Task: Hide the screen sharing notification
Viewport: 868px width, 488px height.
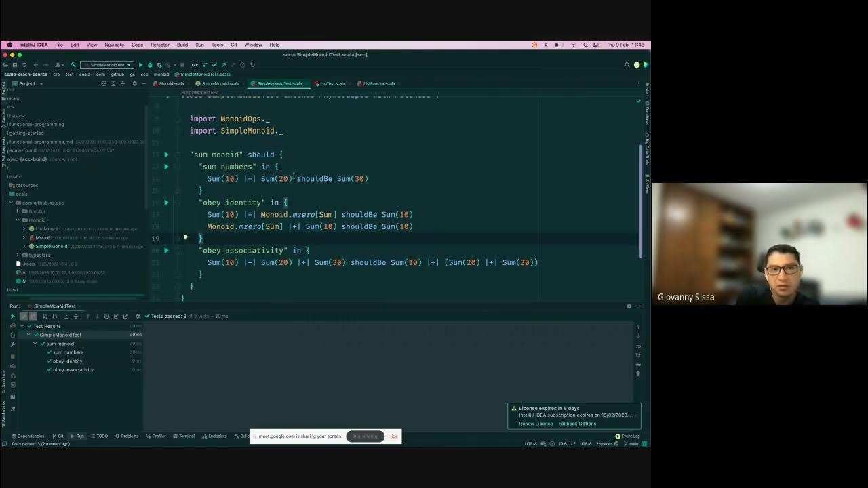Action: (392, 436)
